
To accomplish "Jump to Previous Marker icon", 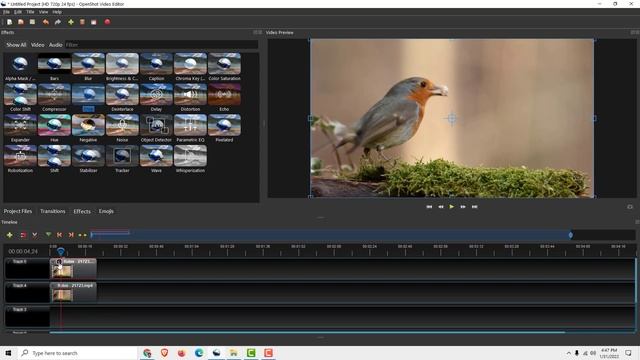I will tap(60, 235).
